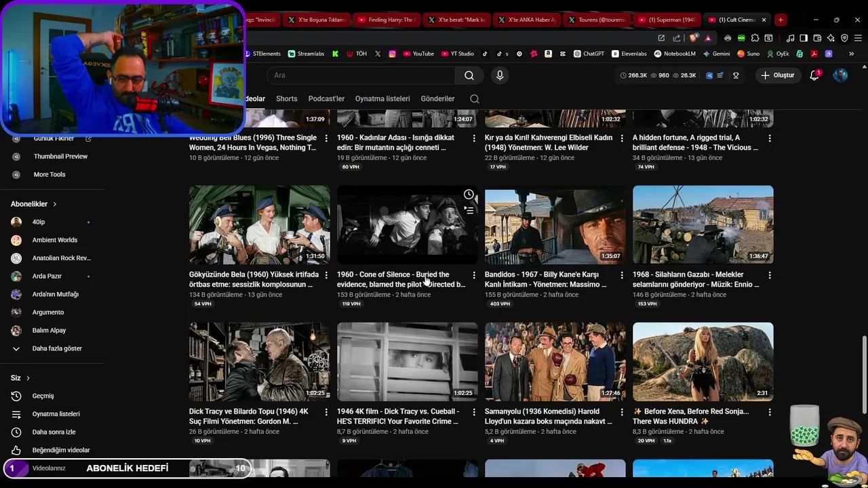Switch to the Gönderiler tab

click(x=437, y=99)
